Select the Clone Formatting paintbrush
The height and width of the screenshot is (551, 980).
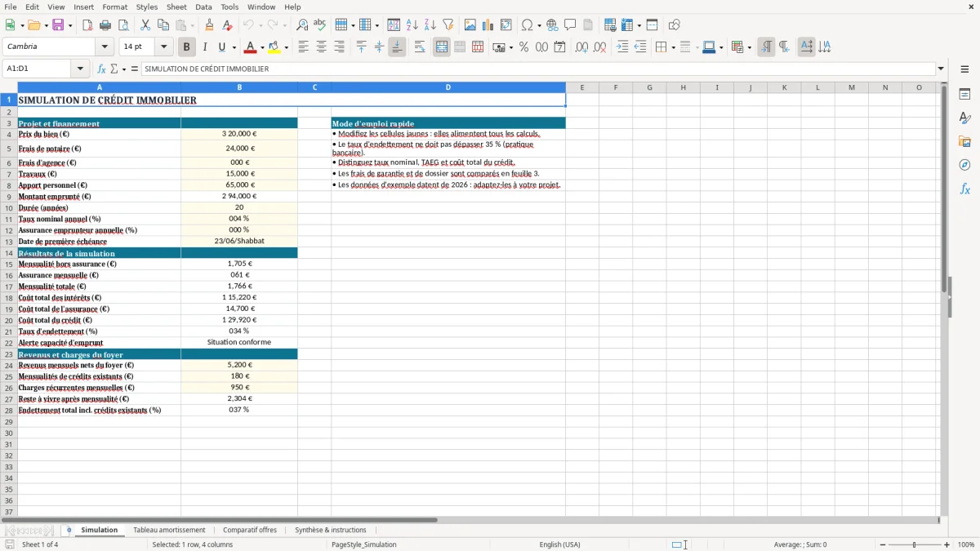209,25
